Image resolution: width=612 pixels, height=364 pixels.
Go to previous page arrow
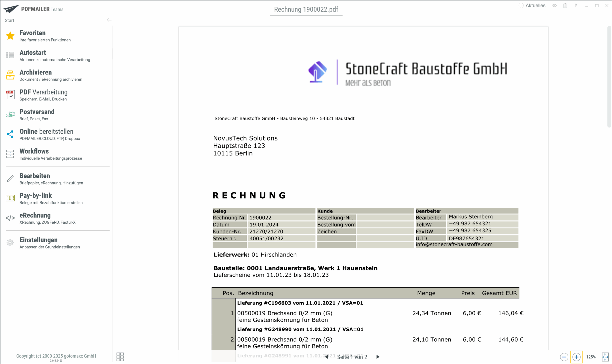point(326,357)
